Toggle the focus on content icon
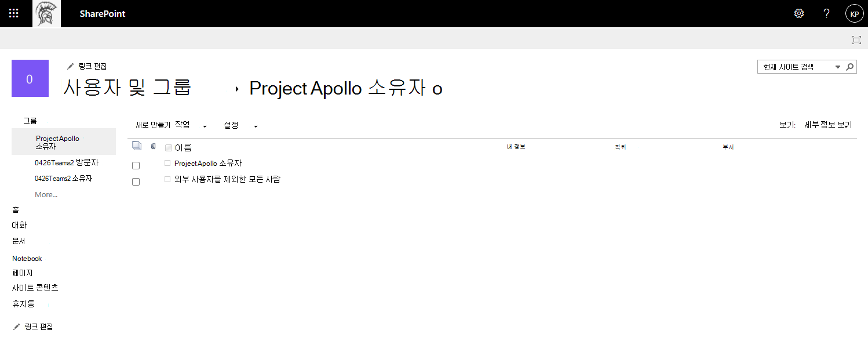 856,39
